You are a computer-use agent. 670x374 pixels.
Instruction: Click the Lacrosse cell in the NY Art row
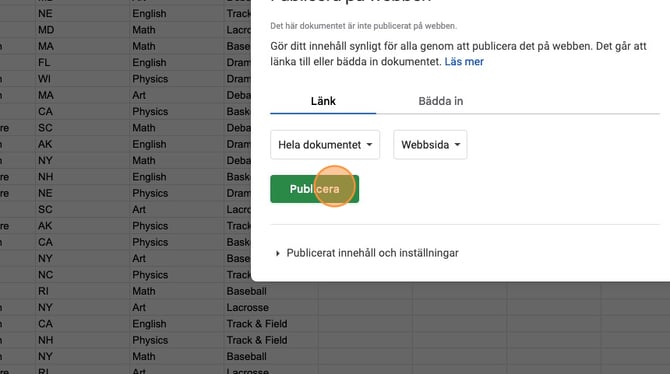point(271,307)
